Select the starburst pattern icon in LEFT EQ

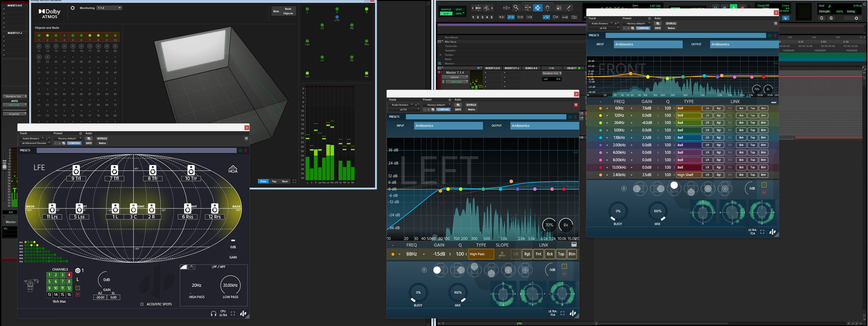point(525,270)
